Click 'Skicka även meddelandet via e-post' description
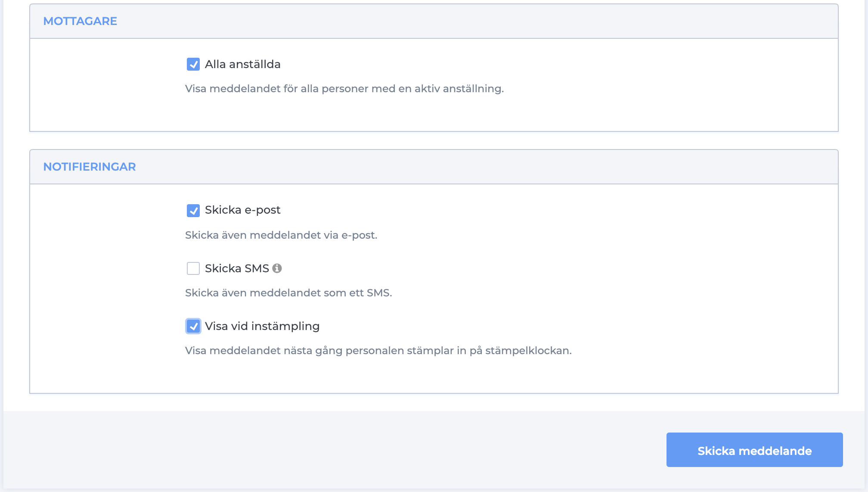Viewport: 868px width, 492px height. tap(281, 235)
